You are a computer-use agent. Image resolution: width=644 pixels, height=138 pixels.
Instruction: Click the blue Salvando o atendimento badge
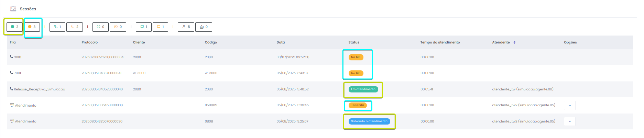(369, 121)
